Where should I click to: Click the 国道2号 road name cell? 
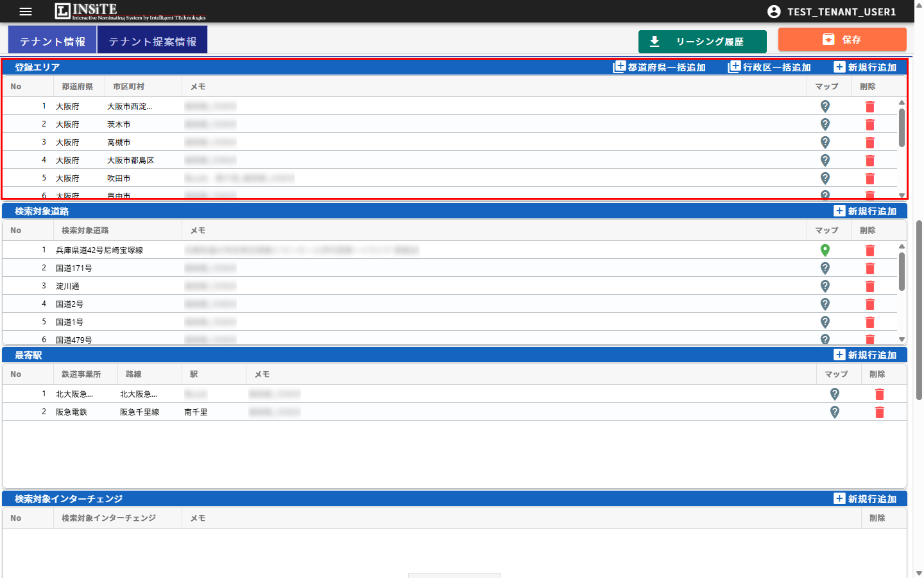click(x=69, y=304)
